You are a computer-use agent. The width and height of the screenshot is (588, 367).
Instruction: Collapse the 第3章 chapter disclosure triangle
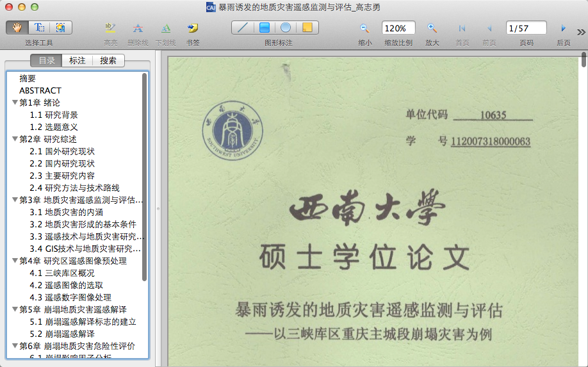[15, 200]
